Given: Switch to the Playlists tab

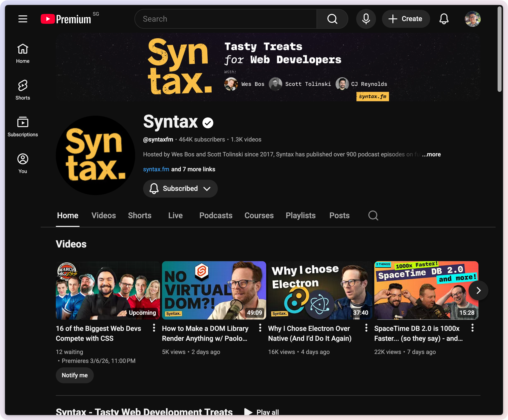Looking at the screenshot, I should pos(300,215).
